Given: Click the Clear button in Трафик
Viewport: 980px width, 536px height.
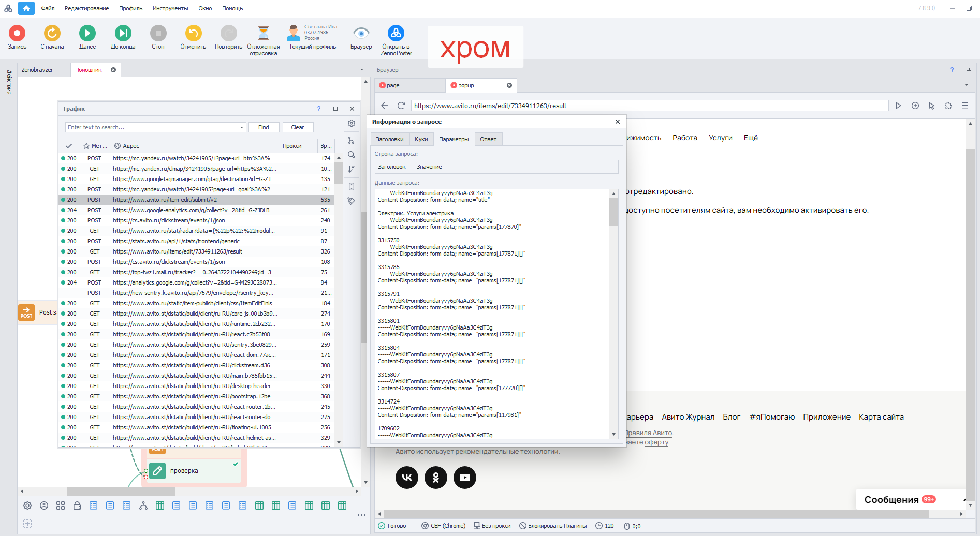Looking at the screenshot, I should (x=298, y=127).
